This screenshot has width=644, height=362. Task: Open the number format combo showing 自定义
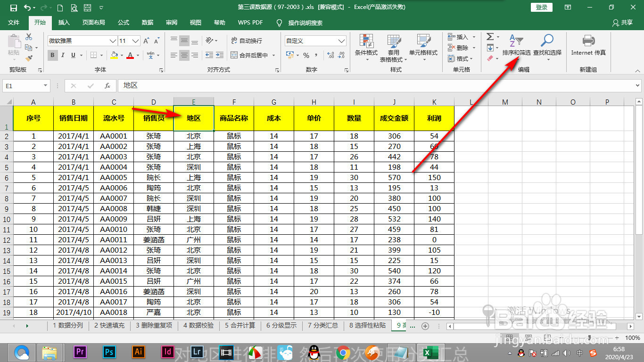tap(315, 41)
